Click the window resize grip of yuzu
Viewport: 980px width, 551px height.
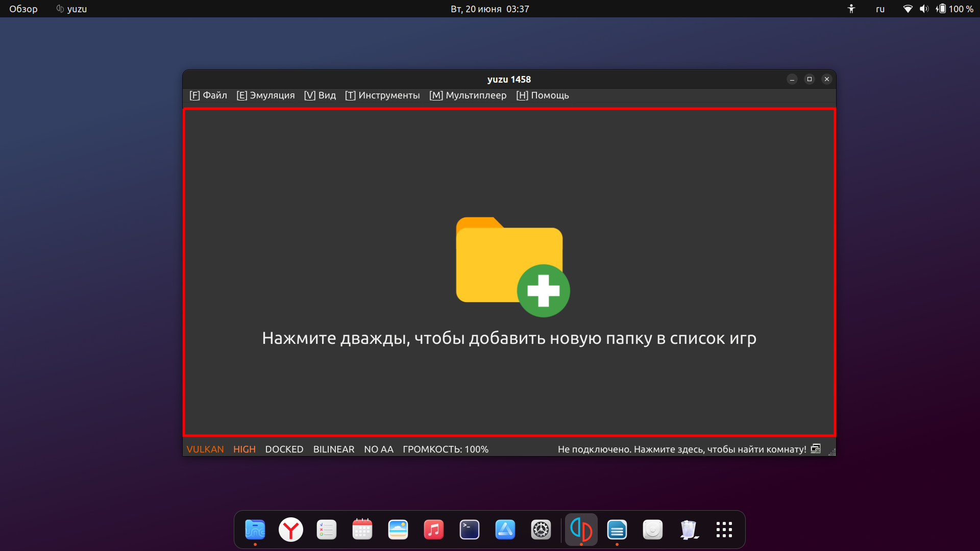832,452
